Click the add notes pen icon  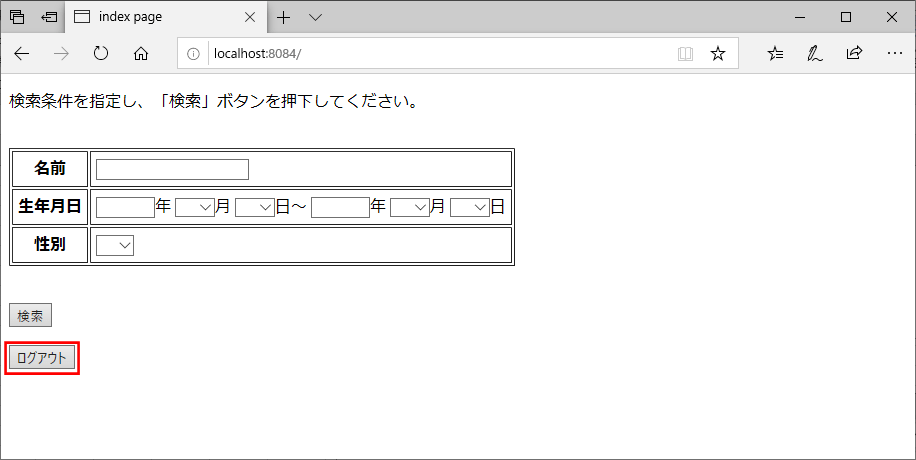point(815,54)
